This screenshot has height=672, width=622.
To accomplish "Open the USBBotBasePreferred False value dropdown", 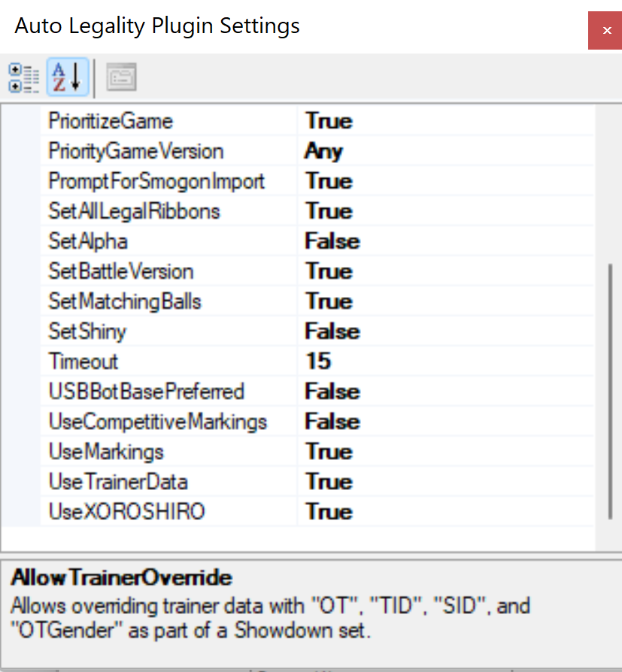I will (x=445, y=392).
